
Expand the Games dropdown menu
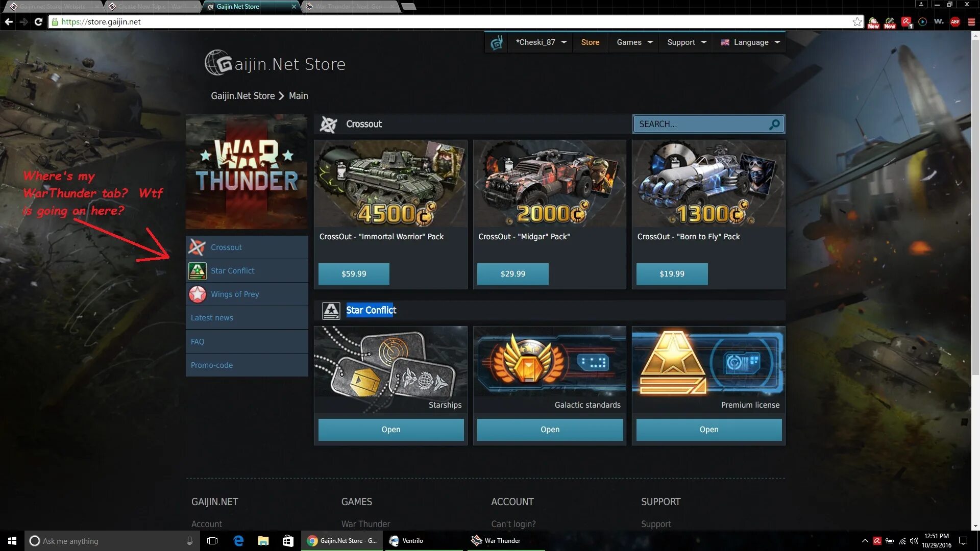tap(634, 42)
